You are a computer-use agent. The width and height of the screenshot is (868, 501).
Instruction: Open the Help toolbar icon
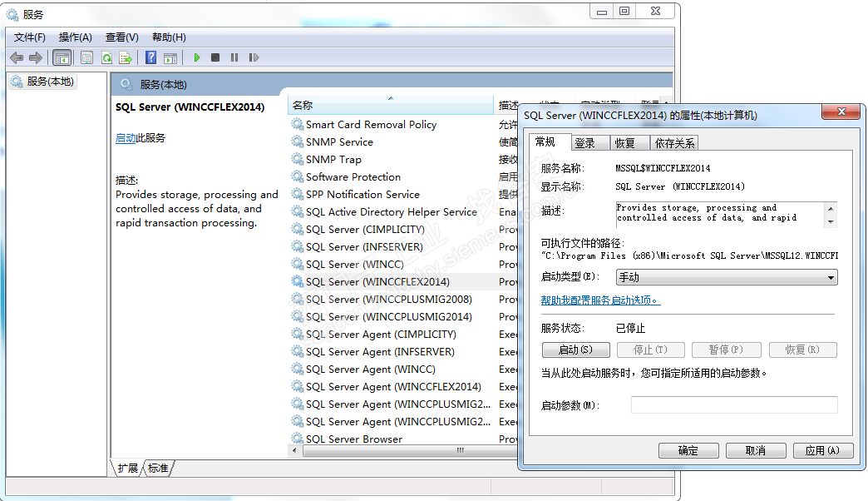150,57
